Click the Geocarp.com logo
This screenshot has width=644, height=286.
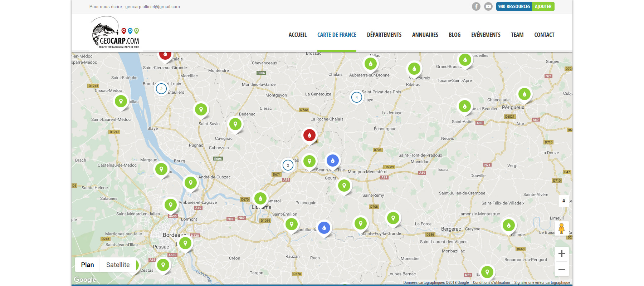coord(115,33)
